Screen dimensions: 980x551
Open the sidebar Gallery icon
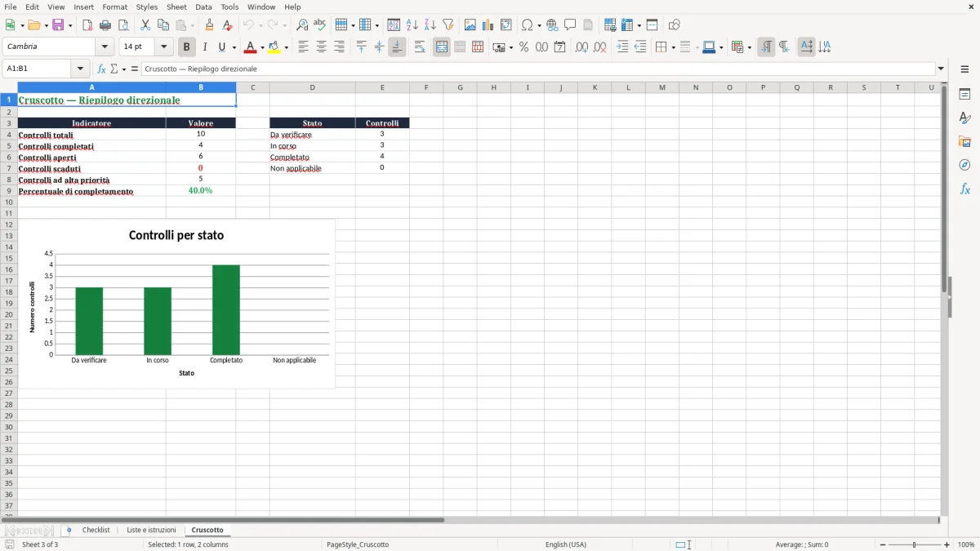(x=964, y=142)
